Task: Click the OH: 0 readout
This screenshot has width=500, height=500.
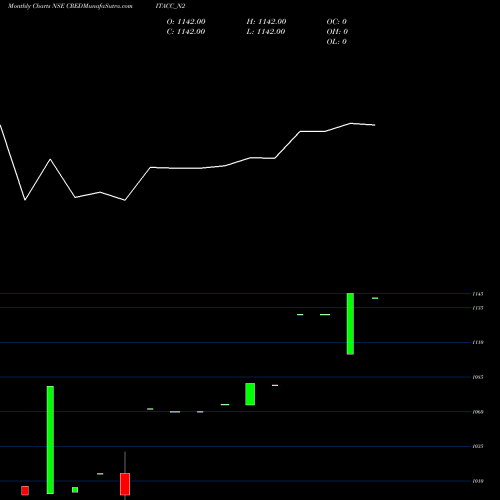Action: click(x=337, y=32)
